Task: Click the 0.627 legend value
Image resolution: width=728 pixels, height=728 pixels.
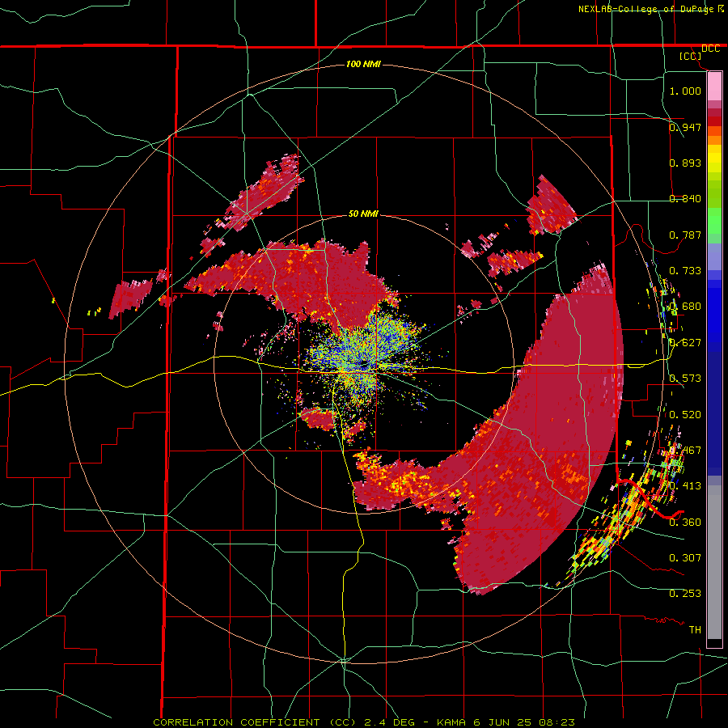Action: click(685, 342)
